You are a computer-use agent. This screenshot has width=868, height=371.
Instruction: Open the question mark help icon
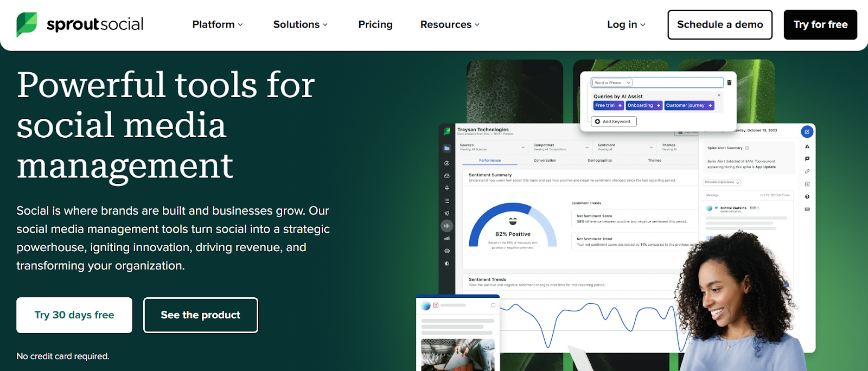[807, 196]
